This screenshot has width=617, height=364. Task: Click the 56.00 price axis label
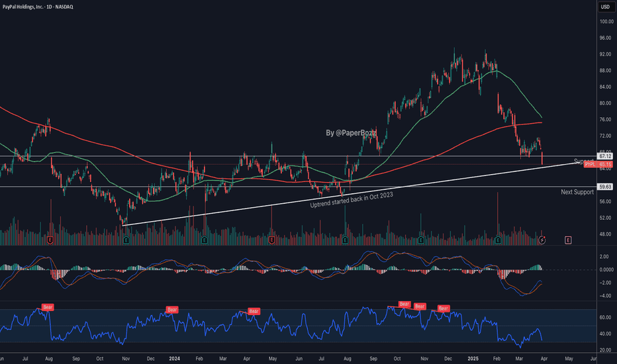(x=605, y=201)
